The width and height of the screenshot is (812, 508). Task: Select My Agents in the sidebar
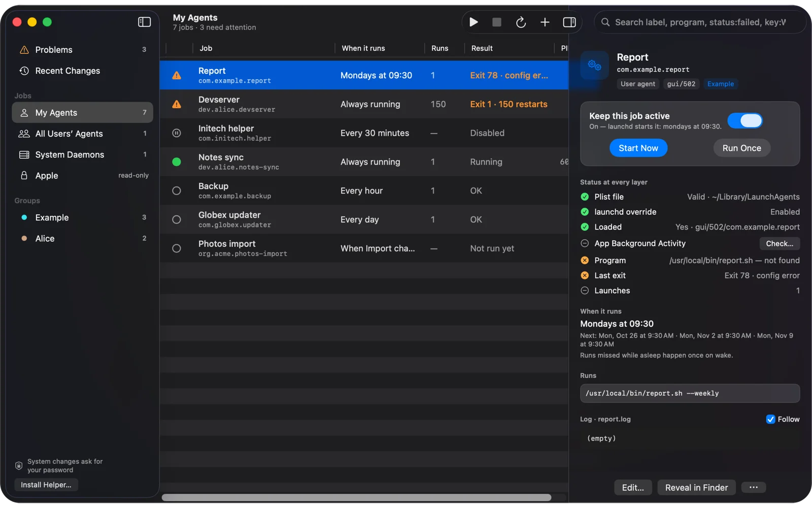pyautogui.click(x=83, y=113)
